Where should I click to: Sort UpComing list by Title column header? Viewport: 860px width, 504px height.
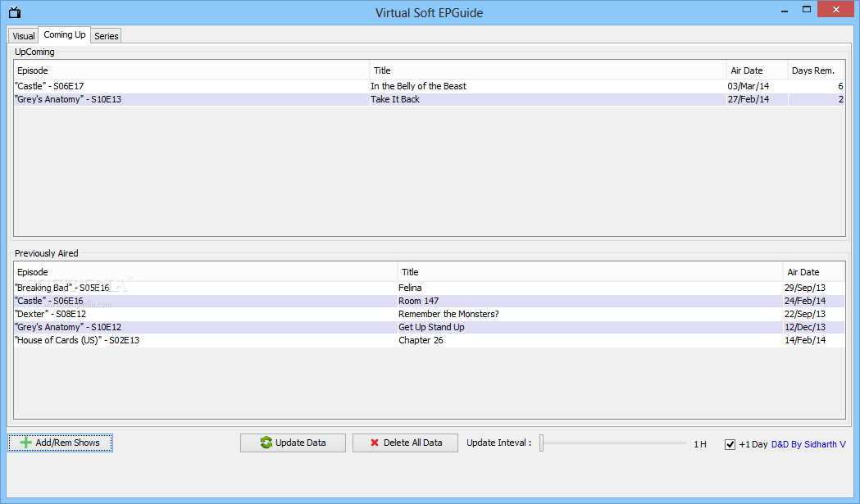click(548, 70)
